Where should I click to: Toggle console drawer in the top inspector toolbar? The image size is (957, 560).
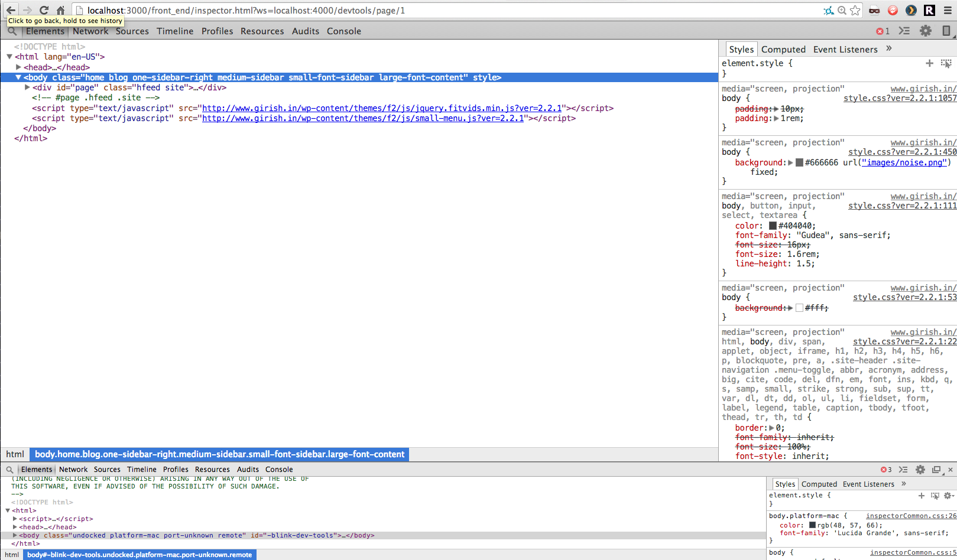point(904,31)
